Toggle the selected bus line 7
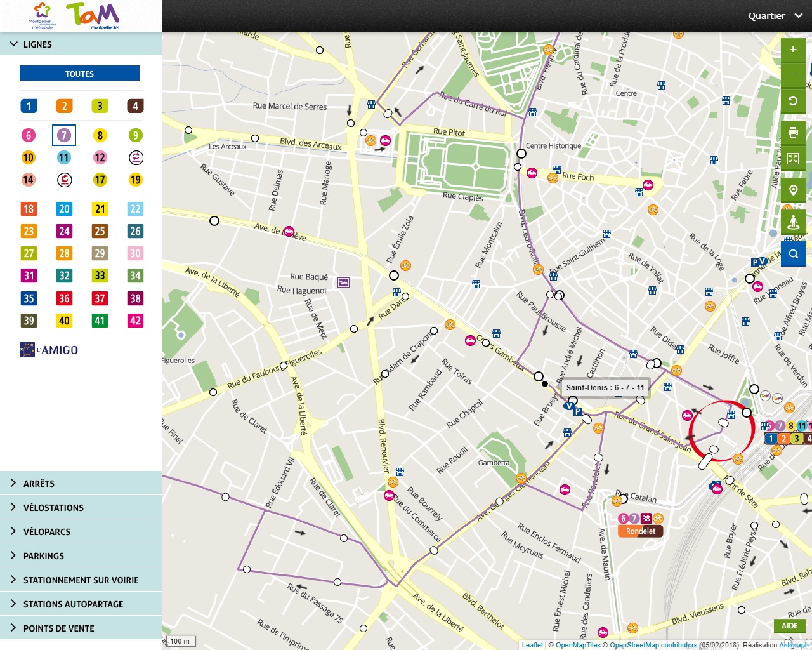Screen dimensions: 812x650 (64, 135)
